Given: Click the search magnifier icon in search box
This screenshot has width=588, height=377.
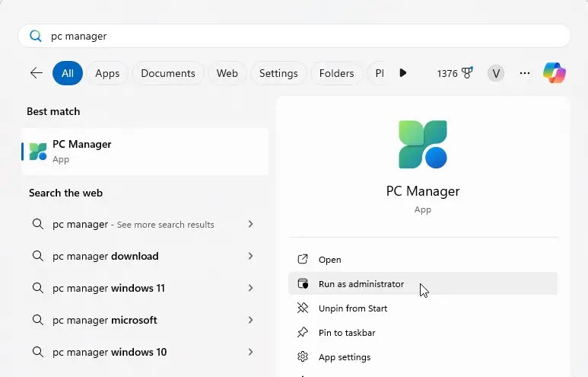Looking at the screenshot, I should pos(36,36).
